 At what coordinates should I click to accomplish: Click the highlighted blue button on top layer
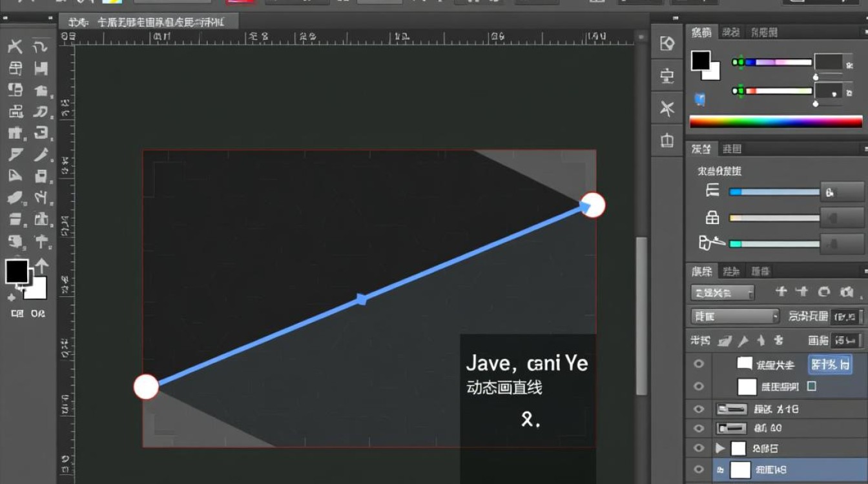pyautogui.click(x=830, y=364)
